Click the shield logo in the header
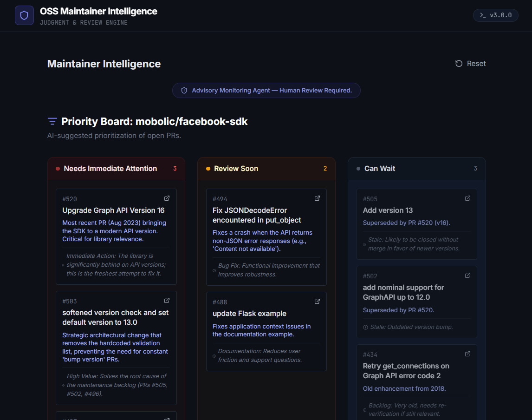 [24, 15]
